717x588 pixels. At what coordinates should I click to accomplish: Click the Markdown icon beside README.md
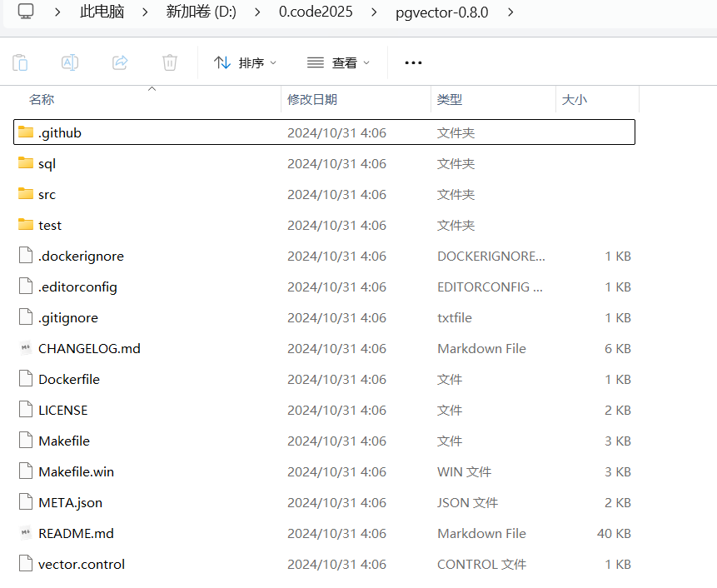click(25, 533)
